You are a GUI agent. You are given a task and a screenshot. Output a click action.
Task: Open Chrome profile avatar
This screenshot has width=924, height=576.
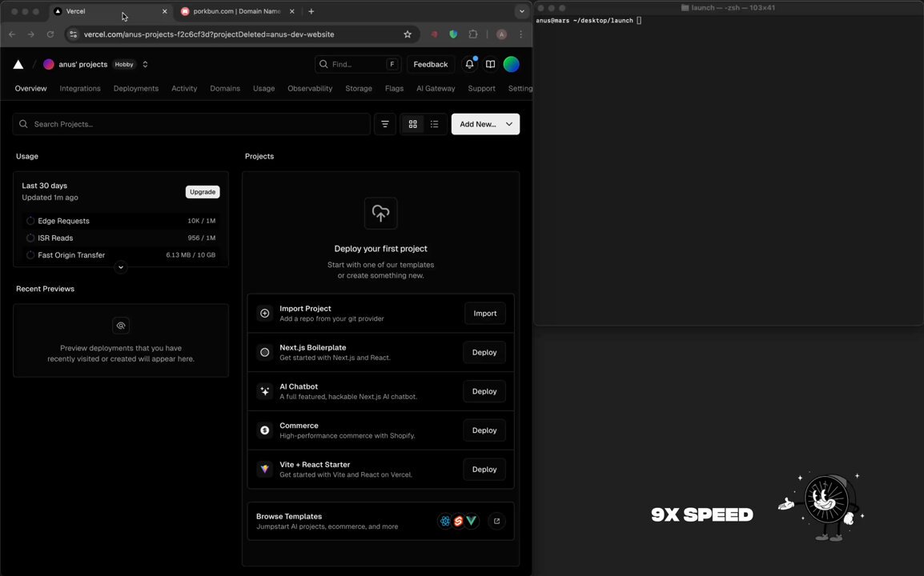[x=501, y=34]
